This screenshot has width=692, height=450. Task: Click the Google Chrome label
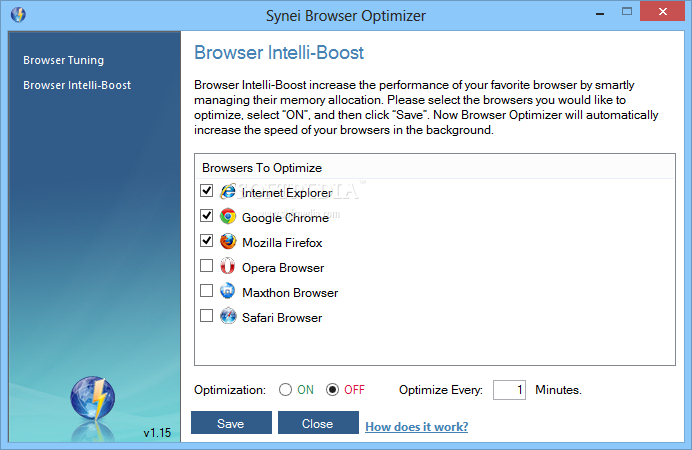[285, 218]
